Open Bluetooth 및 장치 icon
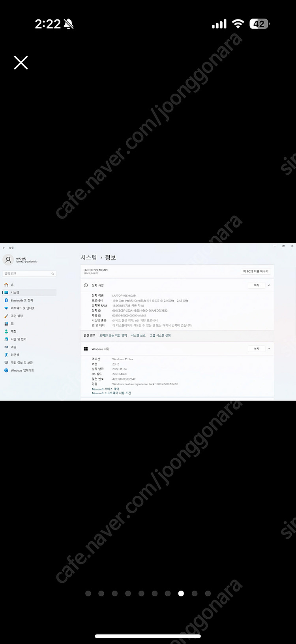This screenshot has width=296, height=644. [x=6, y=300]
